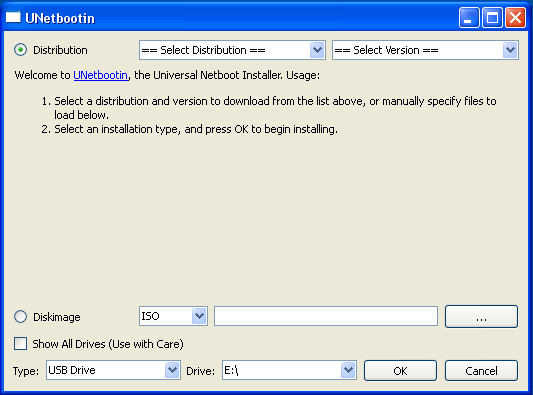This screenshot has height=395, width=533.
Task: Maximize the UNetbootin window
Action: pyautogui.click(x=492, y=17)
